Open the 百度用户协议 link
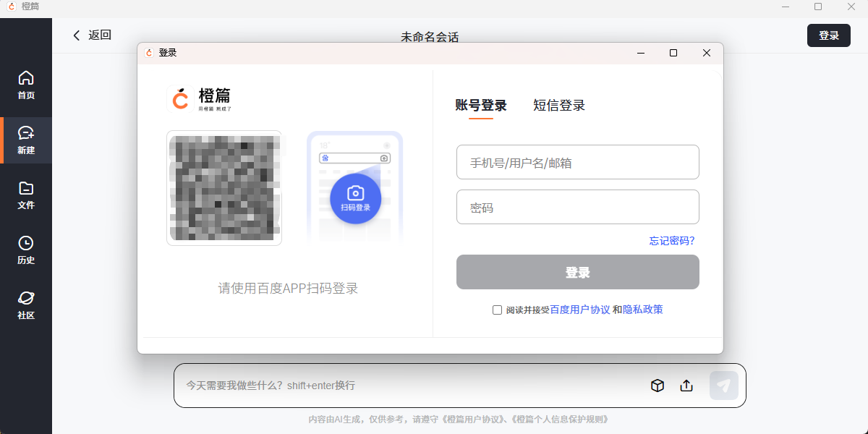 point(580,310)
